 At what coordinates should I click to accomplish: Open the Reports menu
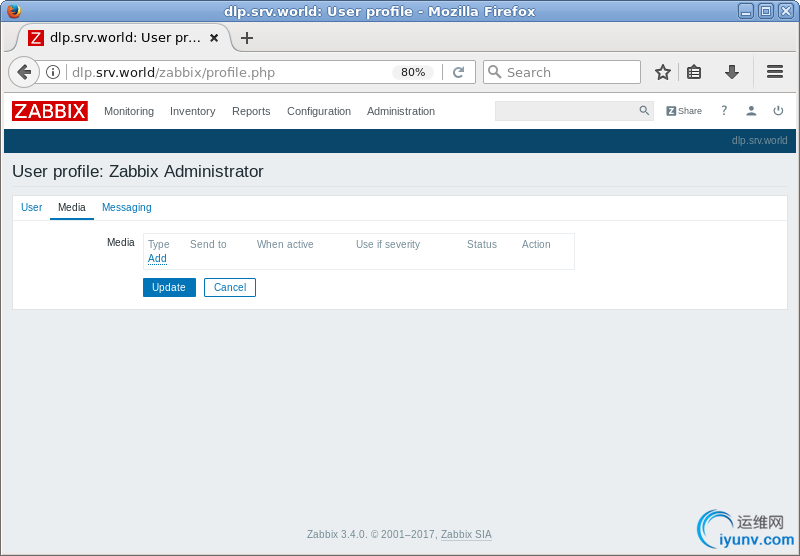click(251, 111)
